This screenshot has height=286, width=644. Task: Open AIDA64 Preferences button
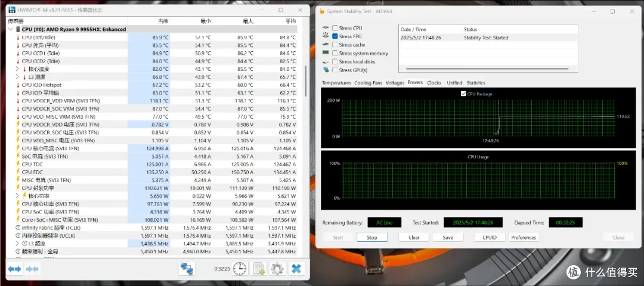pyautogui.click(x=524, y=237)
